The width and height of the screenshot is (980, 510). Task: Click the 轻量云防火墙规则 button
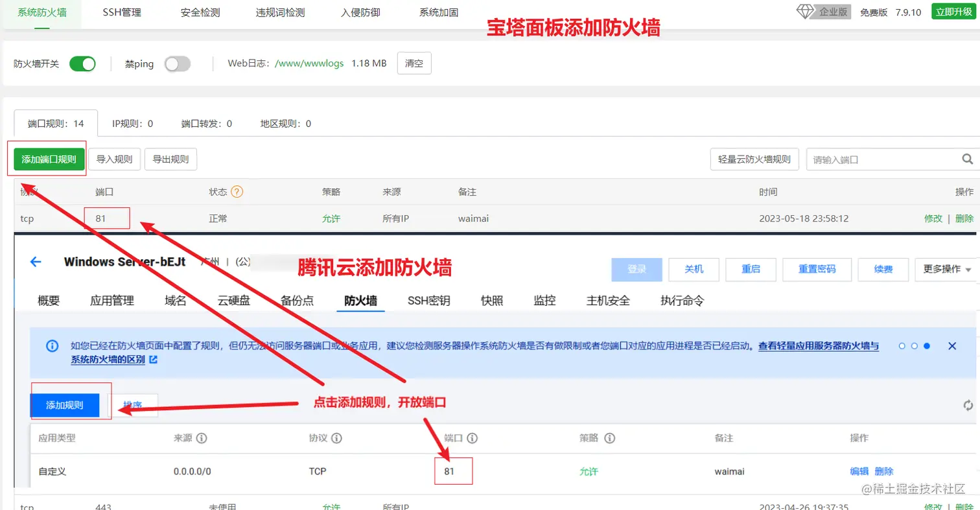pos(754,159)
